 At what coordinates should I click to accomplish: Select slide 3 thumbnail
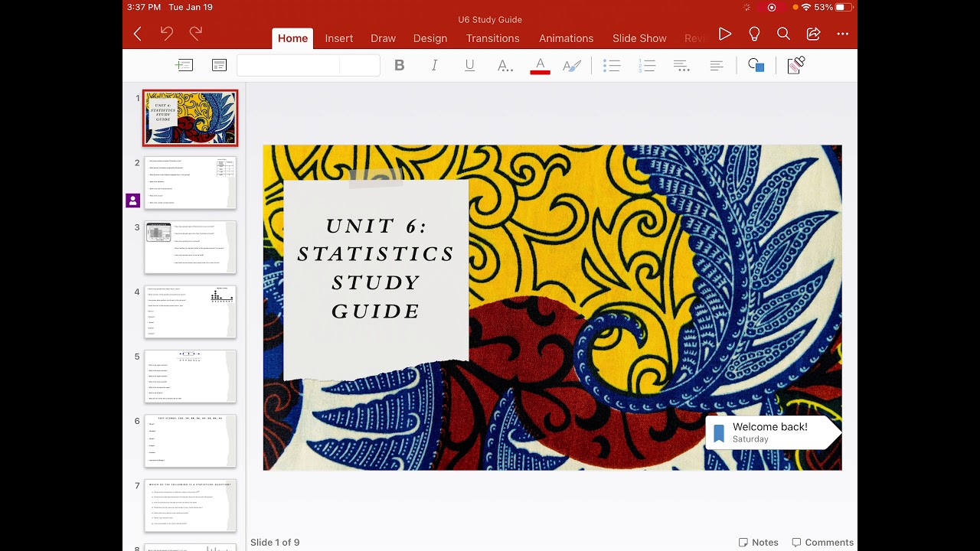tap(191, 247)
